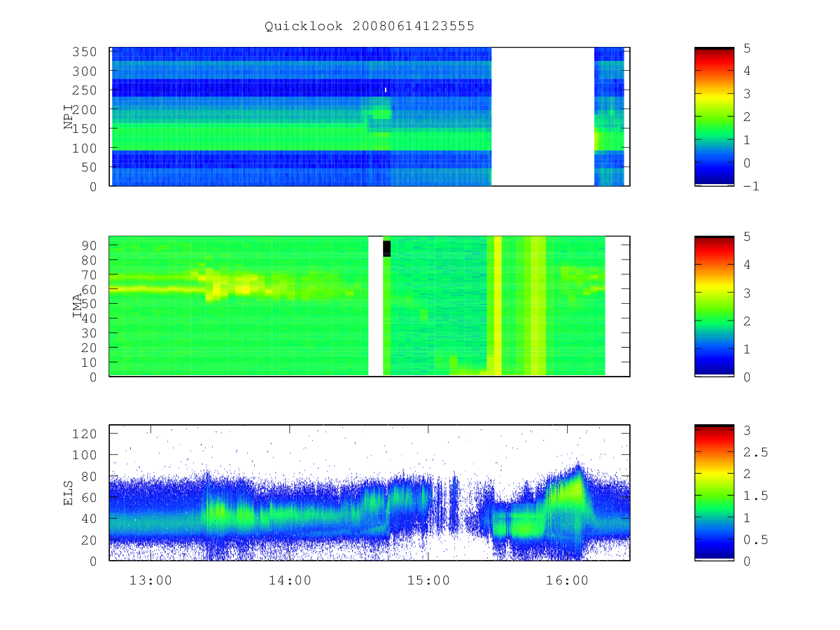
Task: Click the ELS y-axis label
Action: 69,493
